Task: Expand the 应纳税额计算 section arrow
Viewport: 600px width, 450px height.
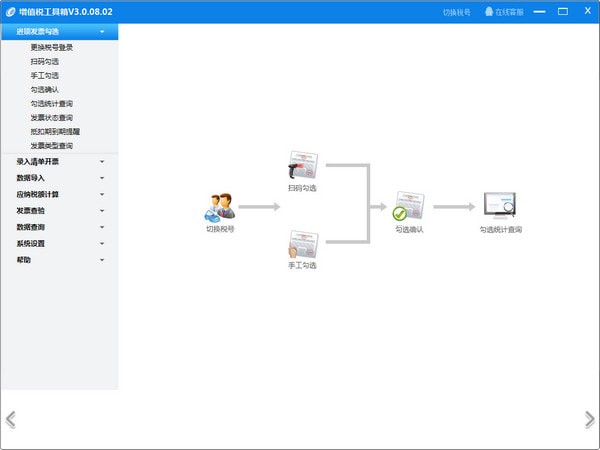Action: [102, 194]
